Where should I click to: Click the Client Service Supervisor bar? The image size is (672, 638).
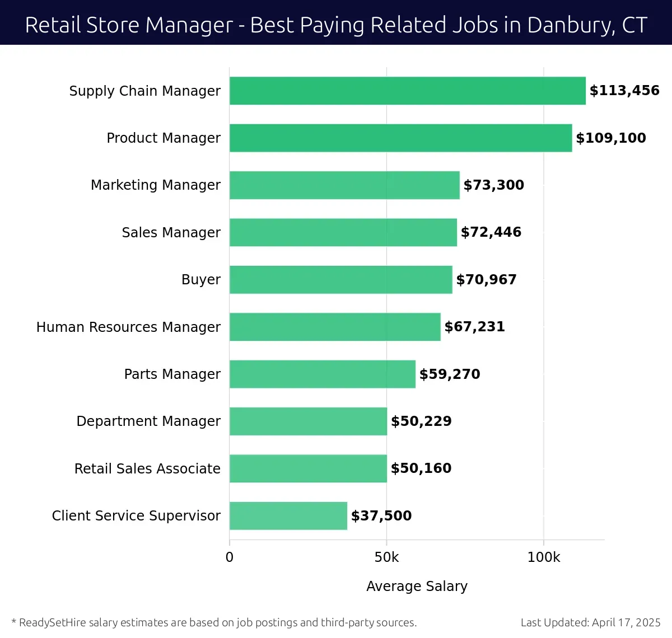pos(288,515)
